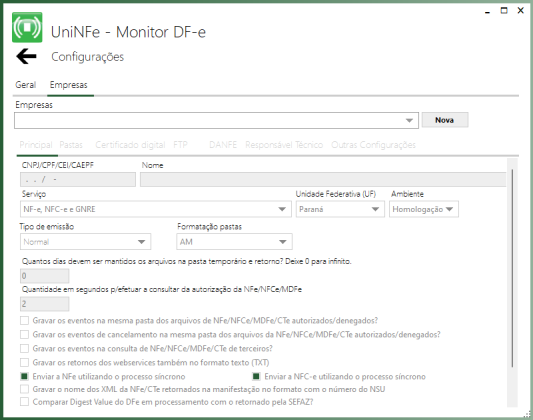Toggle Enviar a NFe utilizando processo síncrono
The image size is (533, 420).
coord(24,376)
